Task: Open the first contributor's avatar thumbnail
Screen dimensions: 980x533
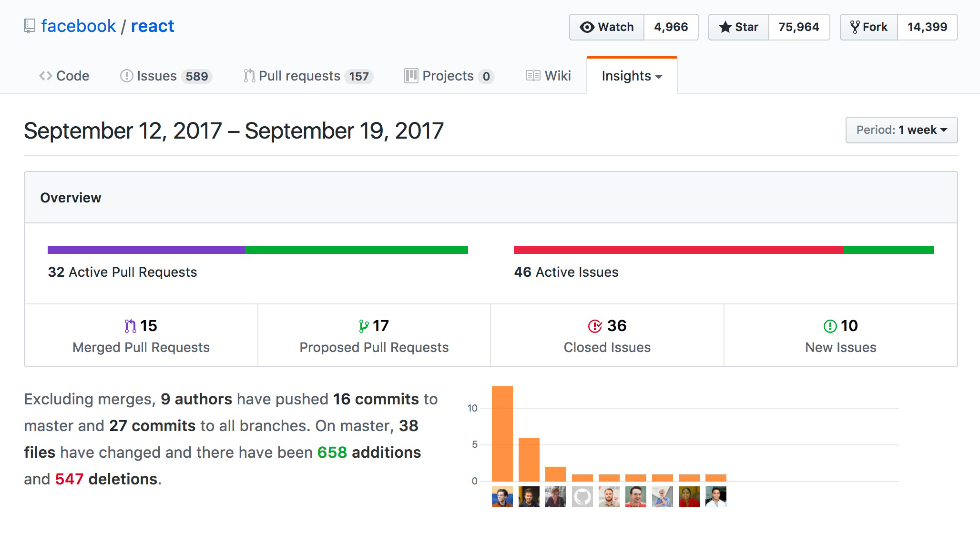Action: coord(502,497)
